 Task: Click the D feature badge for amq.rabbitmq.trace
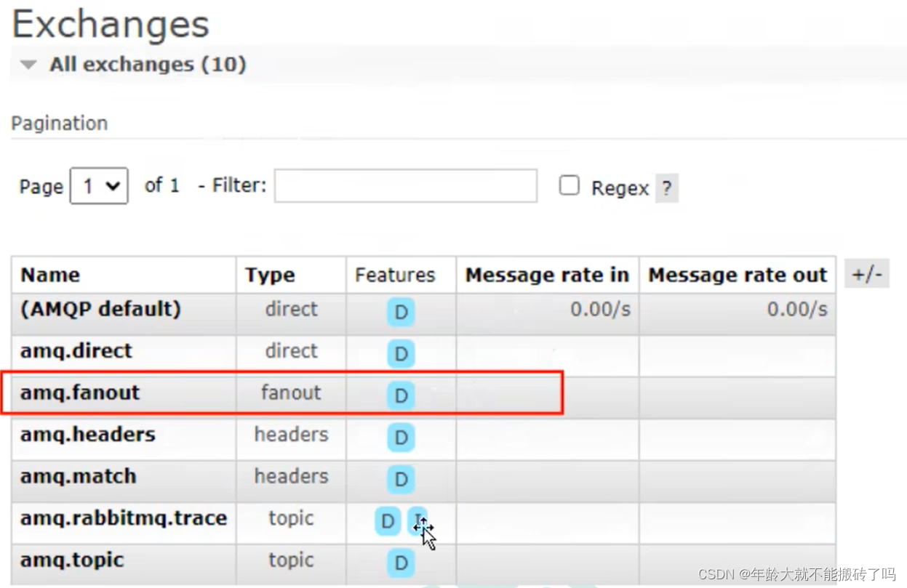coord(388,521)
